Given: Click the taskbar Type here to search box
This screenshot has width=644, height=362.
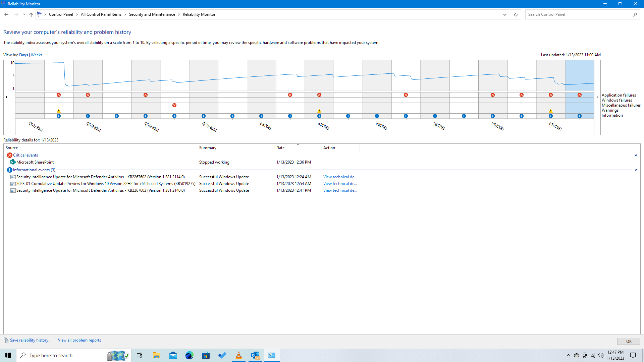Looking at the screenshot, I should pos(74,355).
